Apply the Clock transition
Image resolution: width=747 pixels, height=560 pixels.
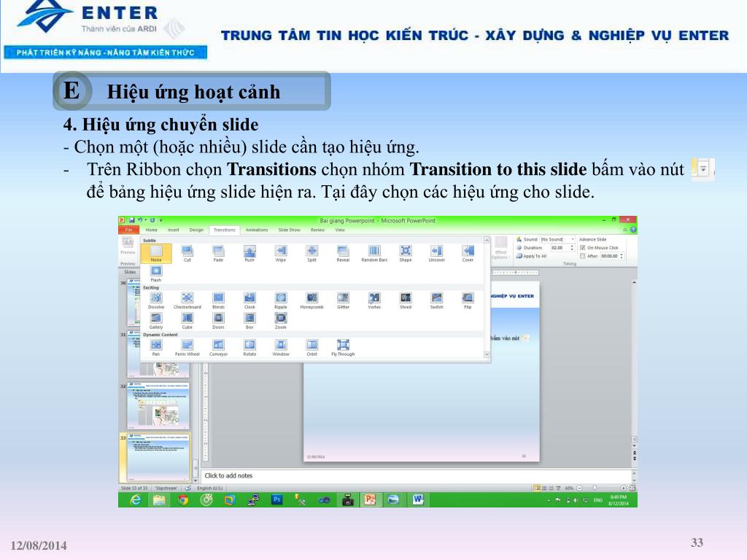[x=249, y=300]
